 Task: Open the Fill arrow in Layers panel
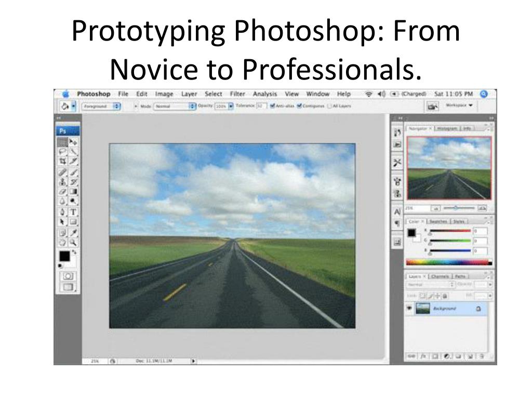coord(490,296)
